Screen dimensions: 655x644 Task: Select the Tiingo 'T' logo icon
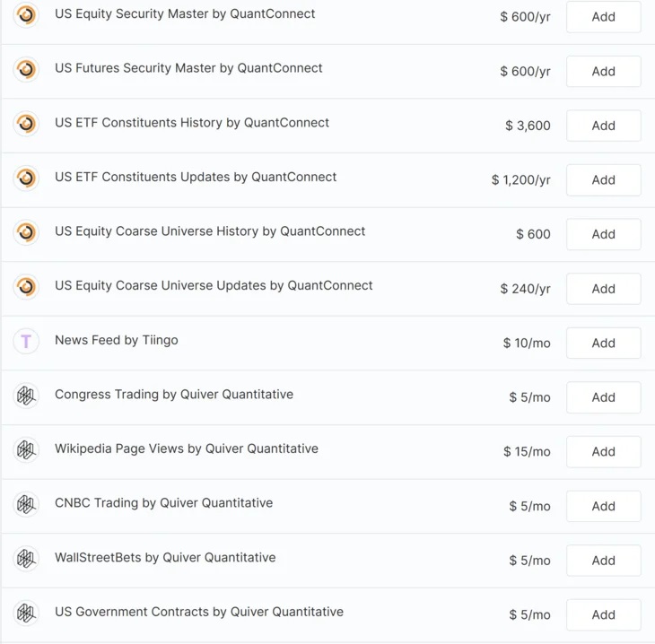point(26,341)
